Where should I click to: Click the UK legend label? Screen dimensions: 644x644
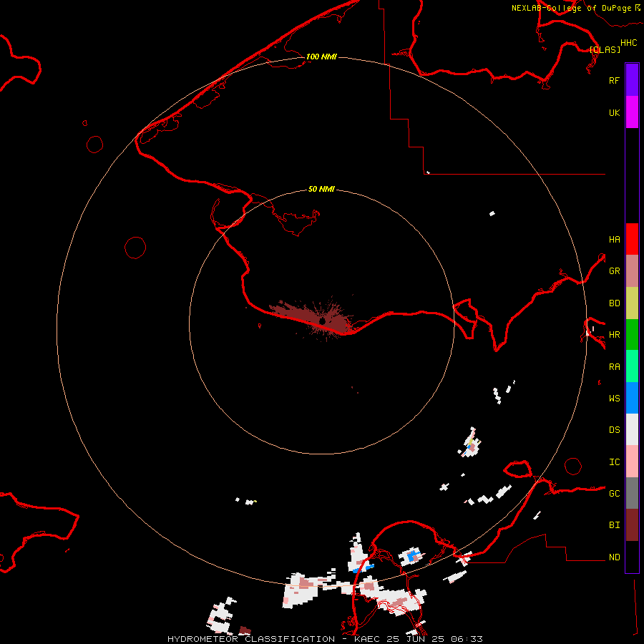pyautogui.click(x=614, y=112)
